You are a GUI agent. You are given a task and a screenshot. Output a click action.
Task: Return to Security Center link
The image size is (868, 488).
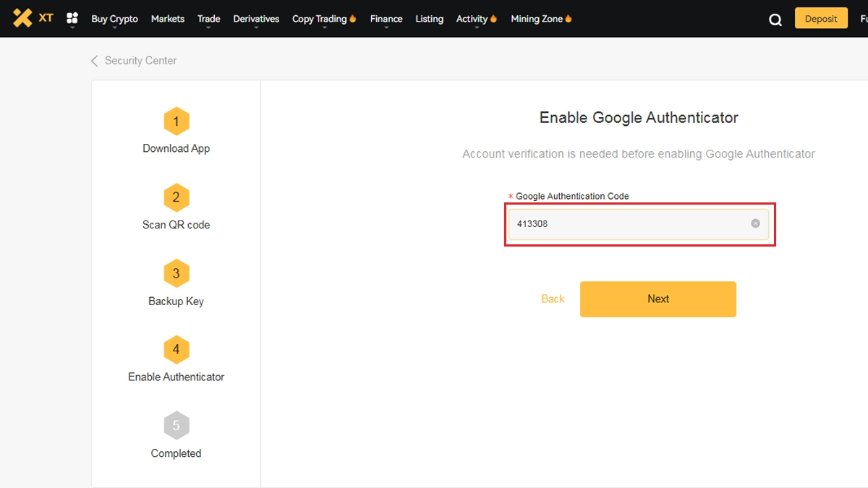[140, 61]
